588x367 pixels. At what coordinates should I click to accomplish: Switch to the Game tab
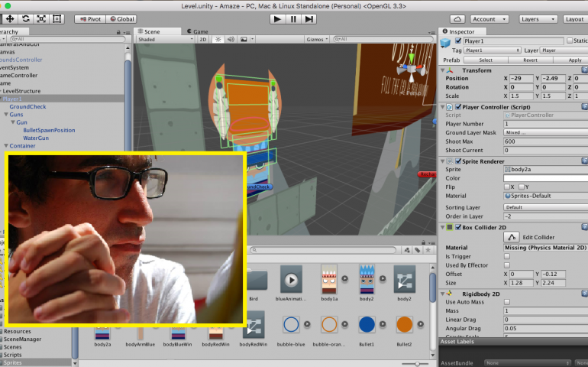(197, 31)
